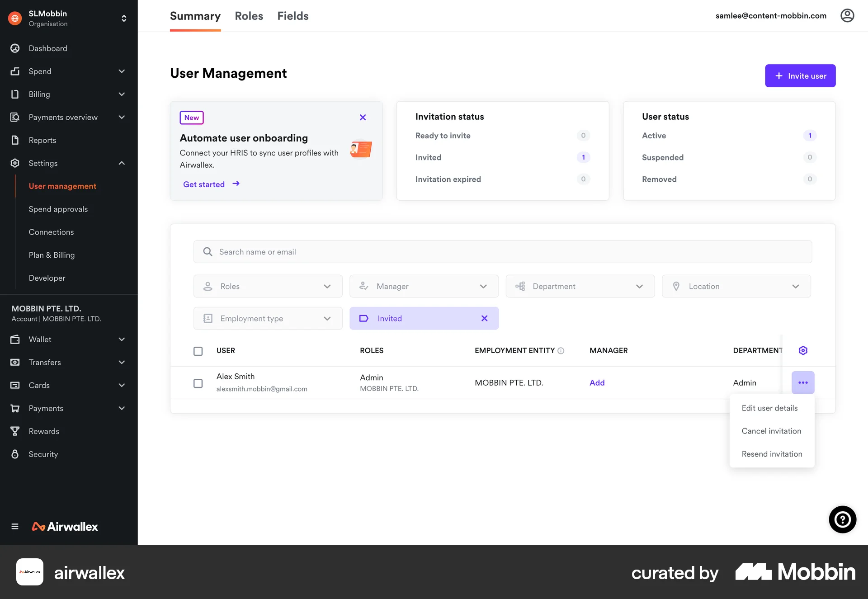
Task: Choose Resend invitation from the context menu
Action: [772, 453]
